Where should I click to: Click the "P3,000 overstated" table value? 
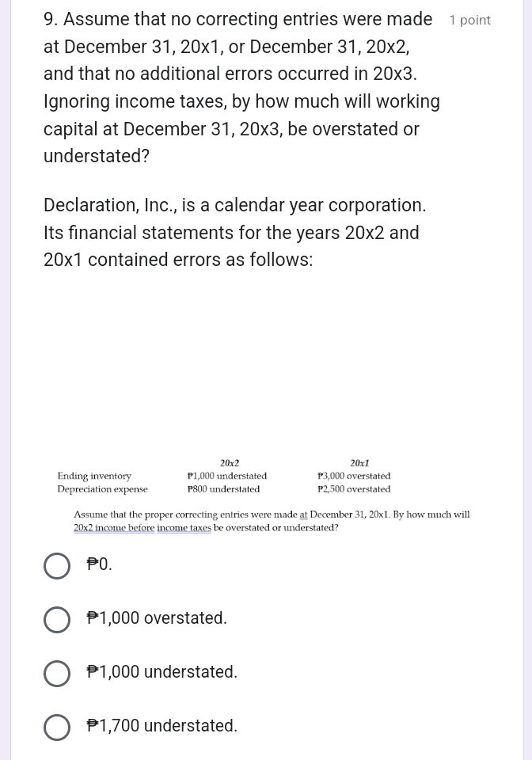pyautogui.click(x=354, y=476)
